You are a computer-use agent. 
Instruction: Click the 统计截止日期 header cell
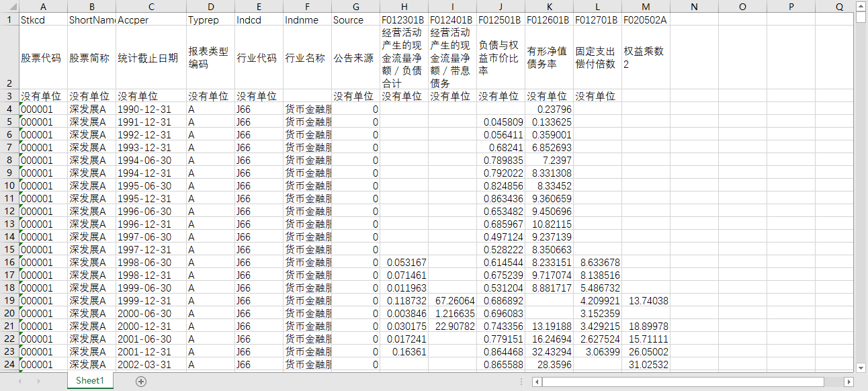click(x=151, y=58)
